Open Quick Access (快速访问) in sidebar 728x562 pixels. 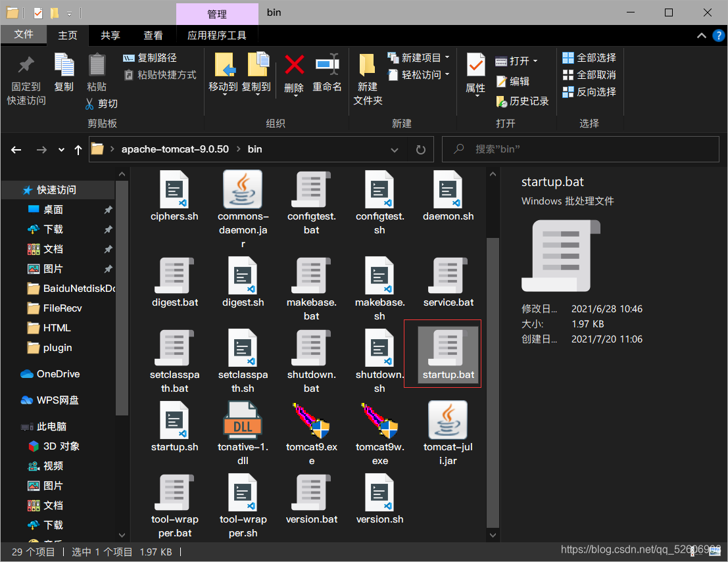57,190
